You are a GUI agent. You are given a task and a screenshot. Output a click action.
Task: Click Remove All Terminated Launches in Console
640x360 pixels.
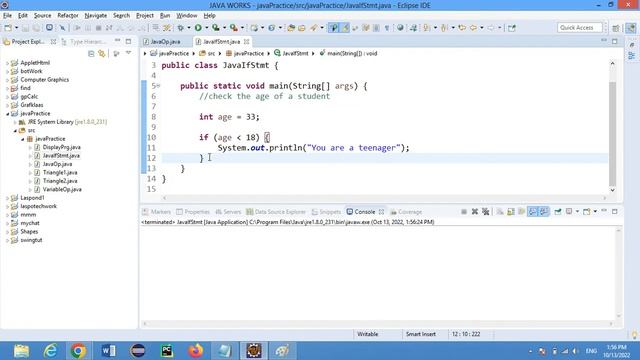[x=485, y=211]
